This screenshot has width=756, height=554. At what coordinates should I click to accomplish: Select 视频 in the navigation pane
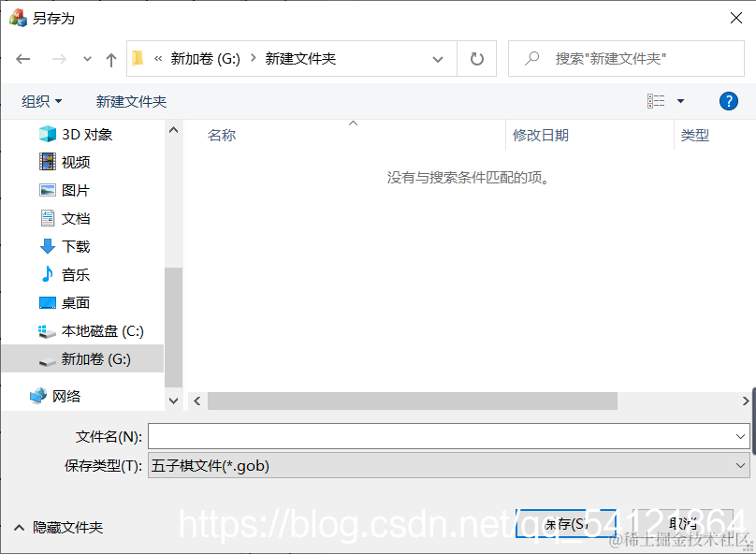76,162
